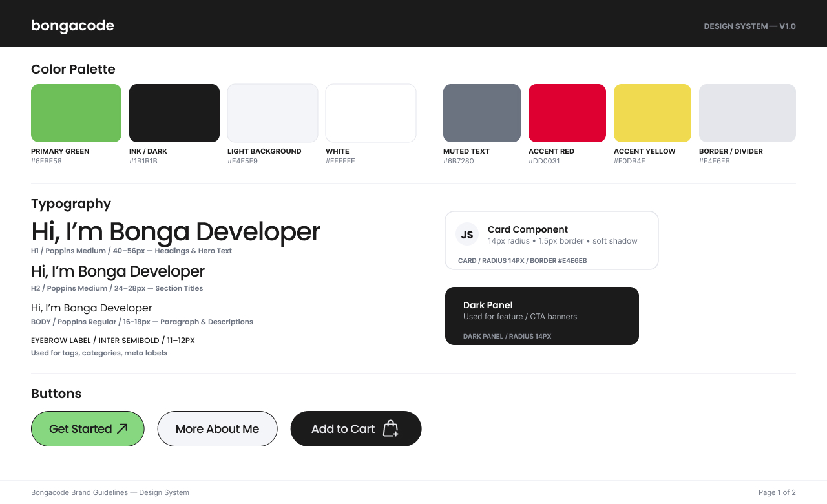Click the Add to Cart button
This screenshot has height=504, width=827.
click(356, 428)
